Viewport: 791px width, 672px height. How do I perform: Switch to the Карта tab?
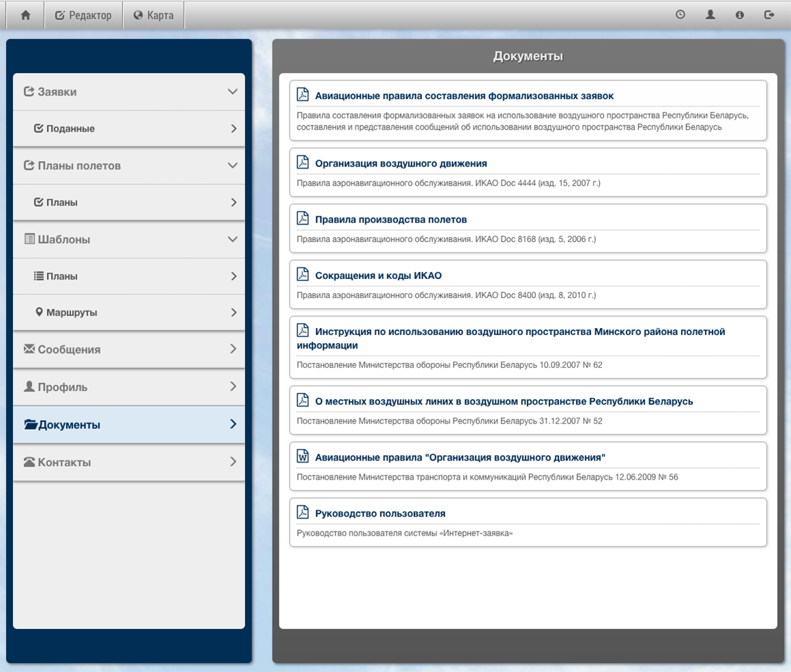153,15
